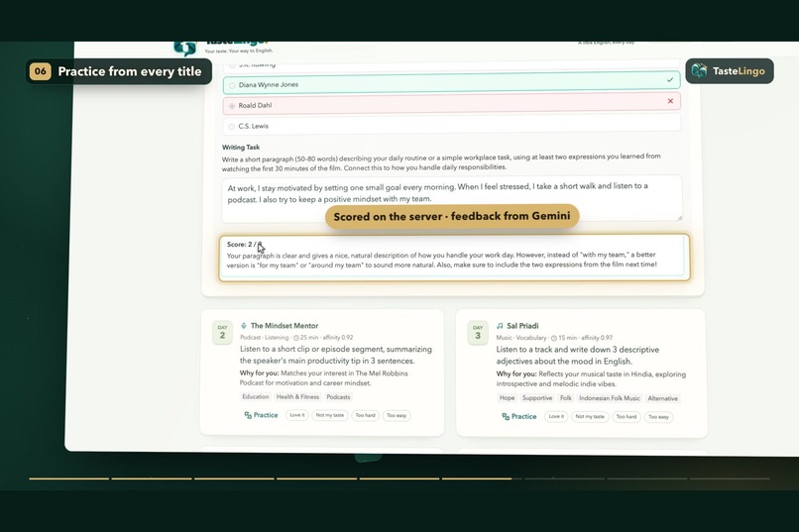Mark The Mindset Mentor as Too hard
This screenshot has height=532, width=799.
pos(365,415)
